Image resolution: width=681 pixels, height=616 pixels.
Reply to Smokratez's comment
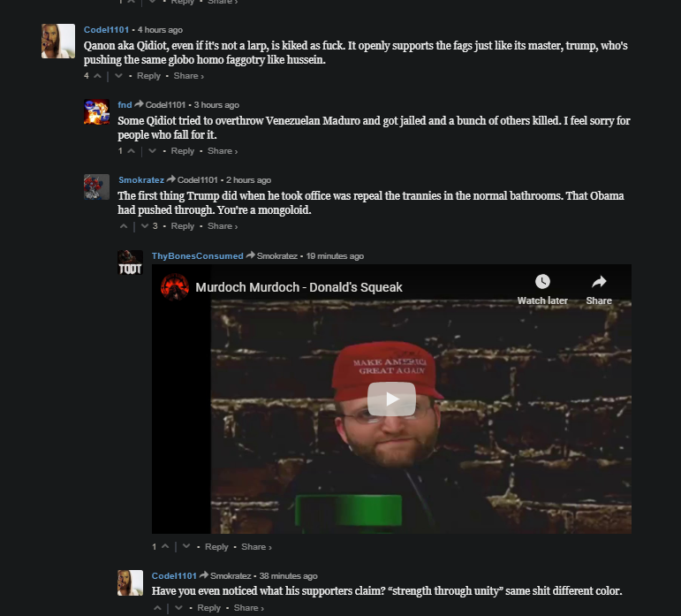click(183, 226)
